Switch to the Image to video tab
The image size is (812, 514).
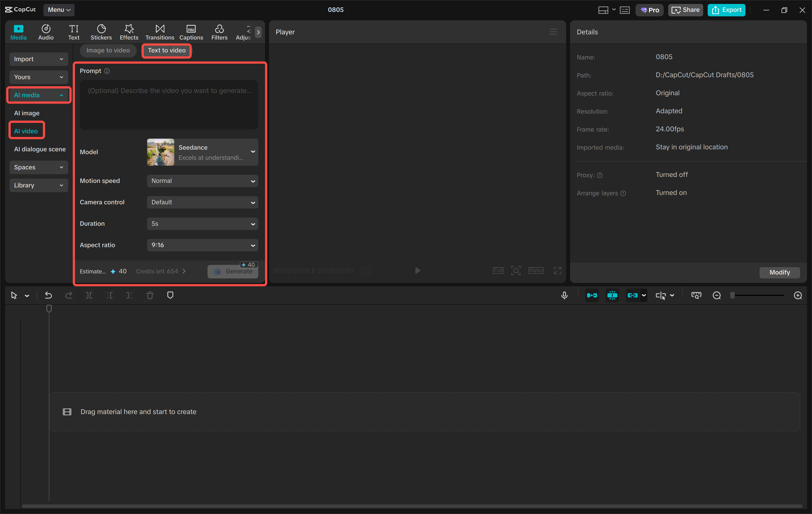108,50
